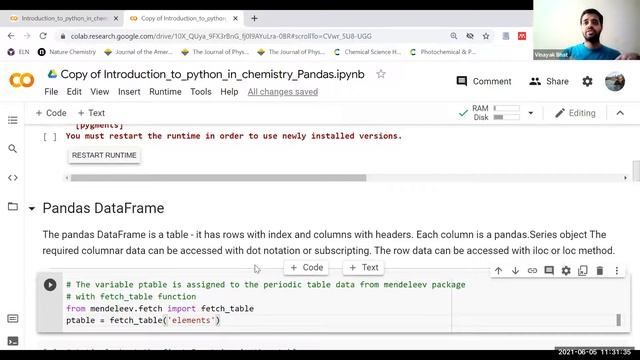Open table of contents sidebar
This screenshot has height=360, width=640.
click(x=13, y=120)
